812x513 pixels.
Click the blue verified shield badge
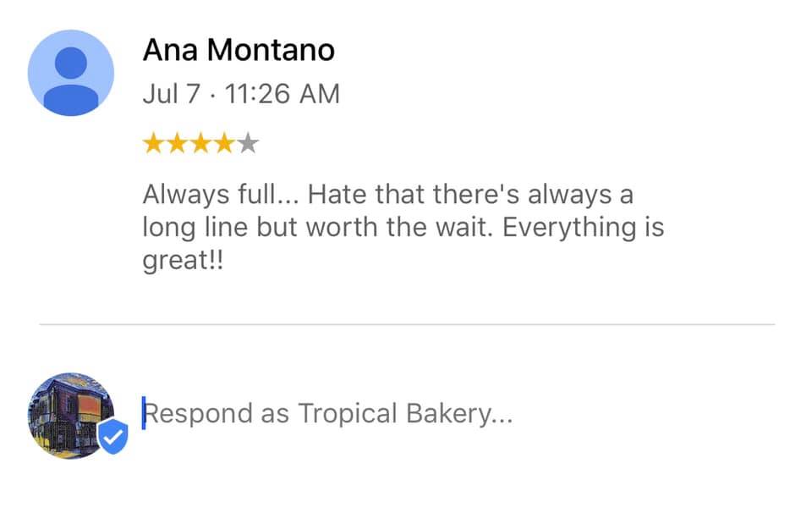click(112, 437)
